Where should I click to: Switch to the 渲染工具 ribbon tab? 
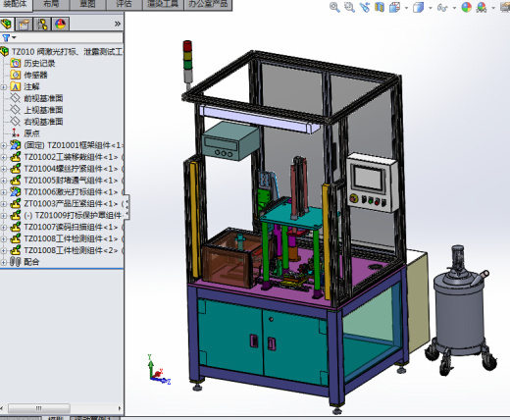point(163,4)
